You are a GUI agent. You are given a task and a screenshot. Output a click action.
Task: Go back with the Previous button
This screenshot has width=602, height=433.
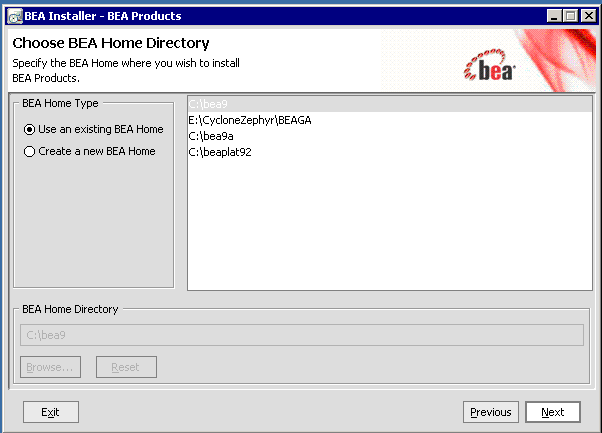[491, 412]
